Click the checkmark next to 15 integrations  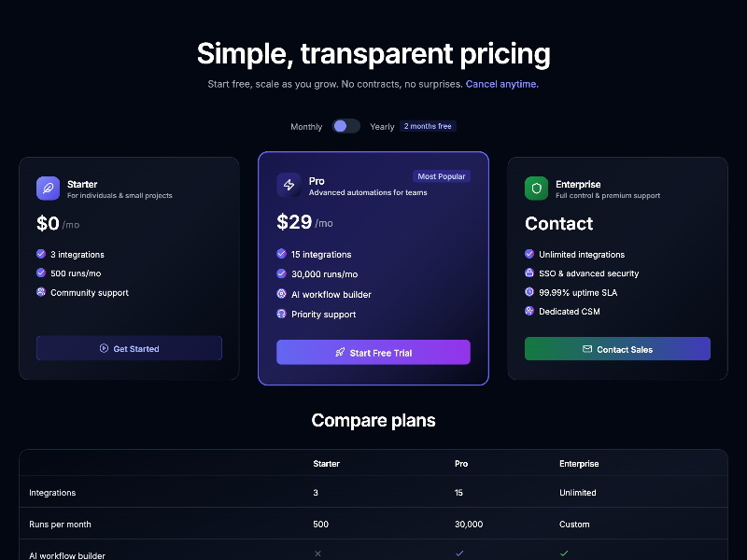(x=281, y=254)
